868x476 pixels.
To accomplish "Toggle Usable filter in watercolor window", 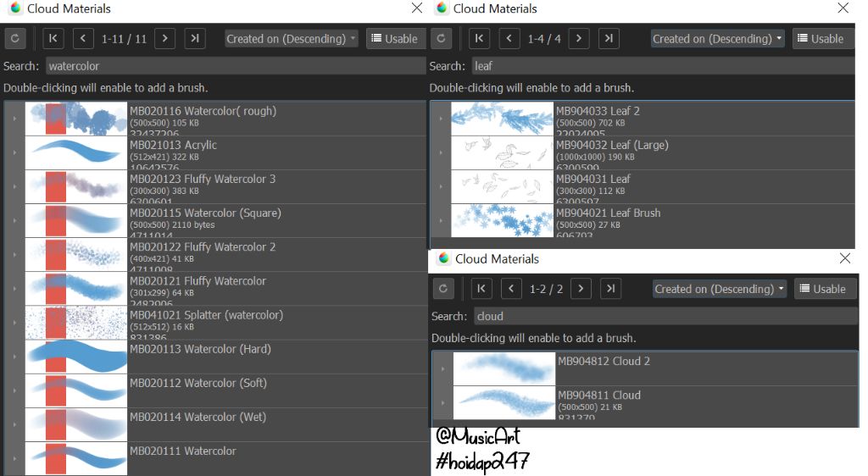I will click(x=395, y=39).
